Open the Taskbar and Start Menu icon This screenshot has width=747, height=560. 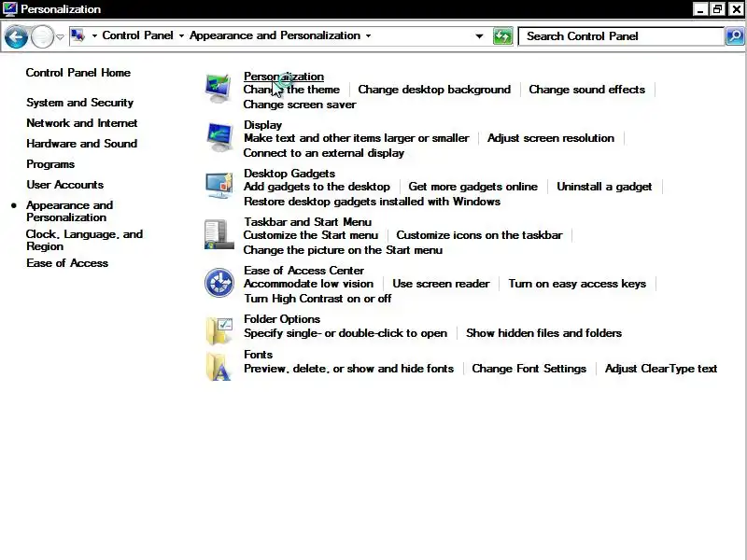tap(219, 234)
